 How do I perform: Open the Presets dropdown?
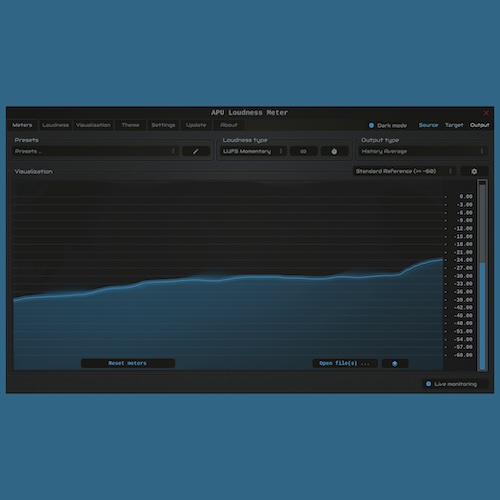click(96, 151)
